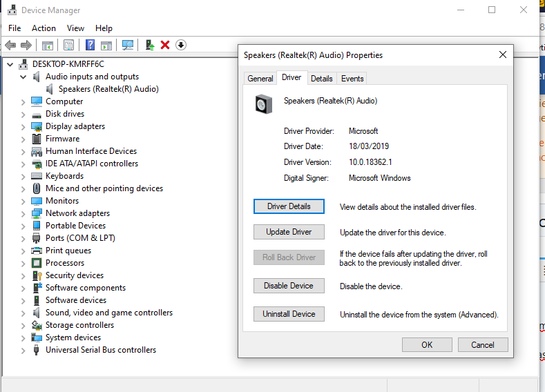Click Cancel in Properties dialog
Screen dimensions: 545x392
(483, 345)
